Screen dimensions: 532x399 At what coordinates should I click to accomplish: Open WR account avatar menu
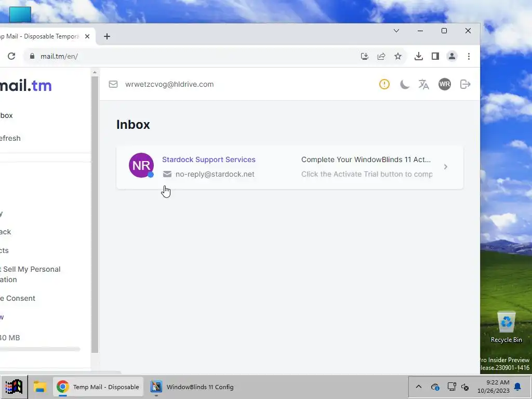click(x=445, y=84)
